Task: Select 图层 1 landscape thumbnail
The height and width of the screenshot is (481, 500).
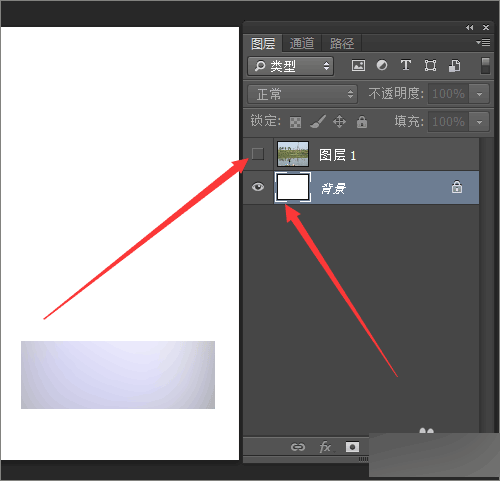Action: (x=293, y=154)
